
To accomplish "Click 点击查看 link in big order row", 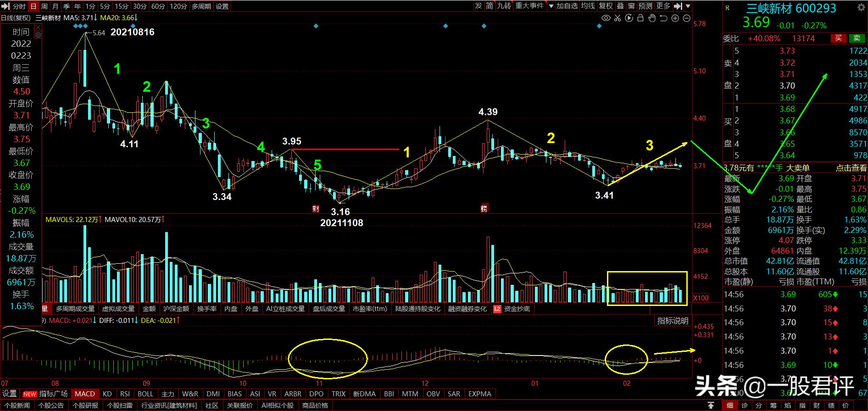I will click(851, 168).
